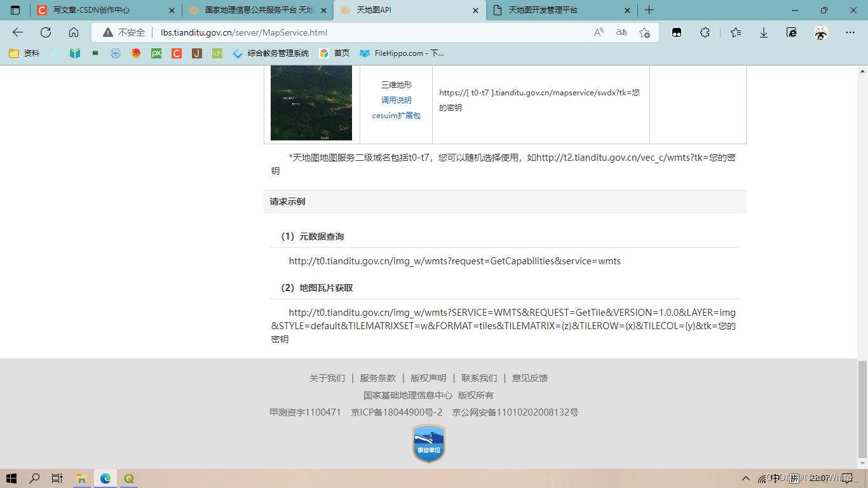Reload the current page
Viewport: 868px width, 488px height.
(46, 32)
